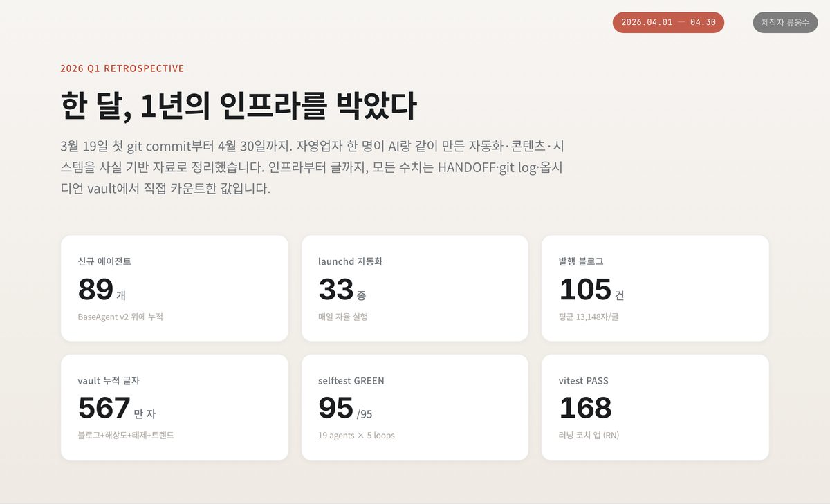Screen dimensions: 830x504
Task: Click the value 168
Action: 585,409
